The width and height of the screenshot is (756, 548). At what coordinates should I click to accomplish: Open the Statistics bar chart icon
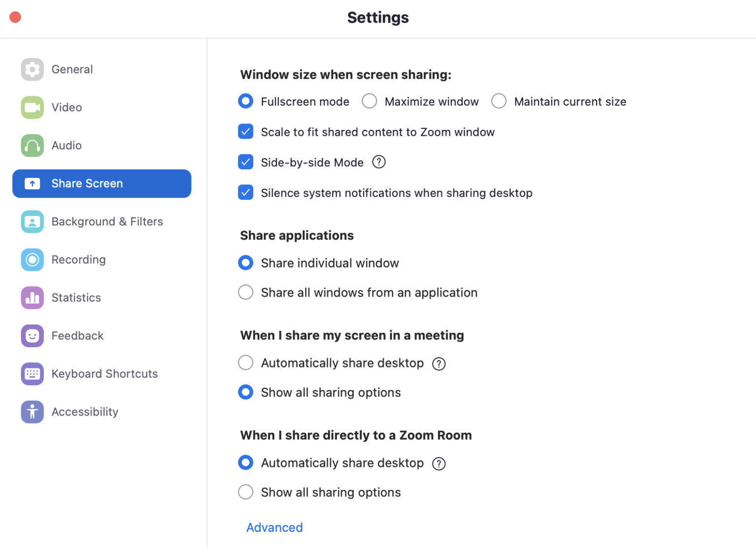pyautogui.click(x=32, y=298)
